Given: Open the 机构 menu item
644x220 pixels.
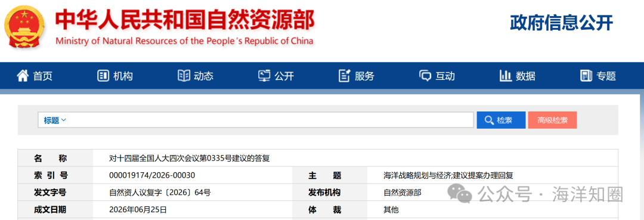Looking at the screenshot, I should pyautogui.click(x=123, y=76).
